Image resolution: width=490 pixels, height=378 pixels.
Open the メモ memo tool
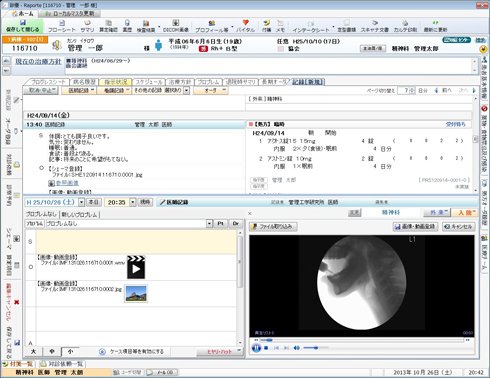(280, 26)
